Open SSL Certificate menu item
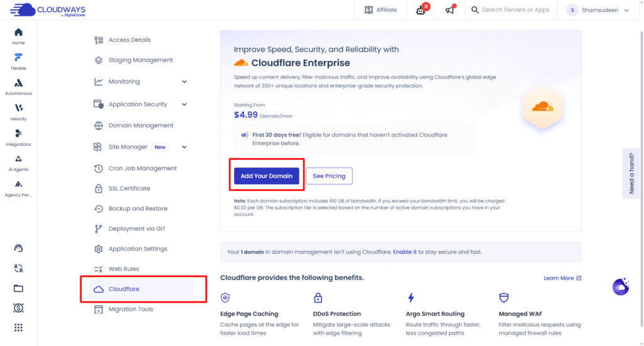Viewport: 644px width, 346px height. pyautogui.click(x=129, y=189)
